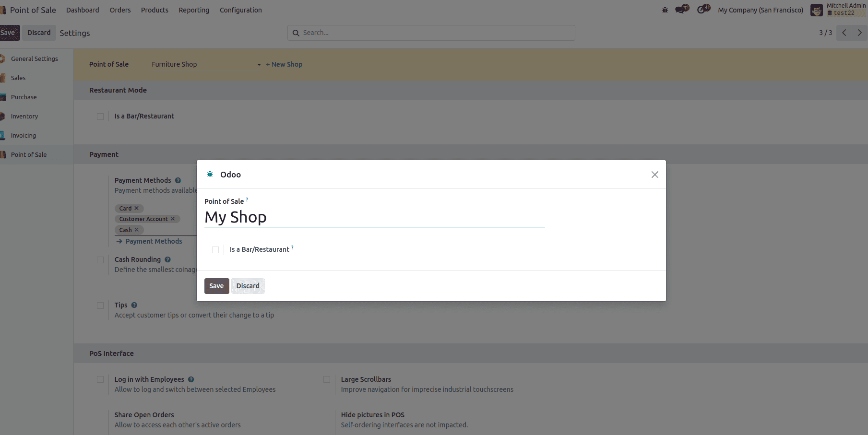The width and height of the screenshot is (868, 435).
Task: Open the conversations chat icon
Action: click(681, 10)
